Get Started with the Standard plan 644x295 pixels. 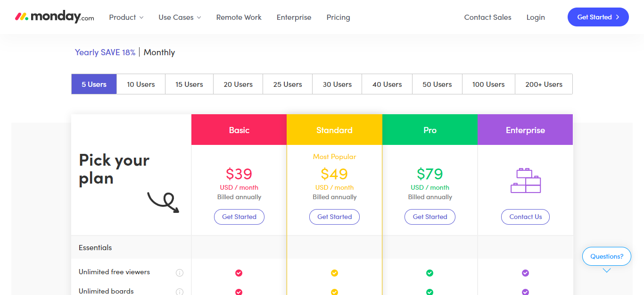(334, 217)
